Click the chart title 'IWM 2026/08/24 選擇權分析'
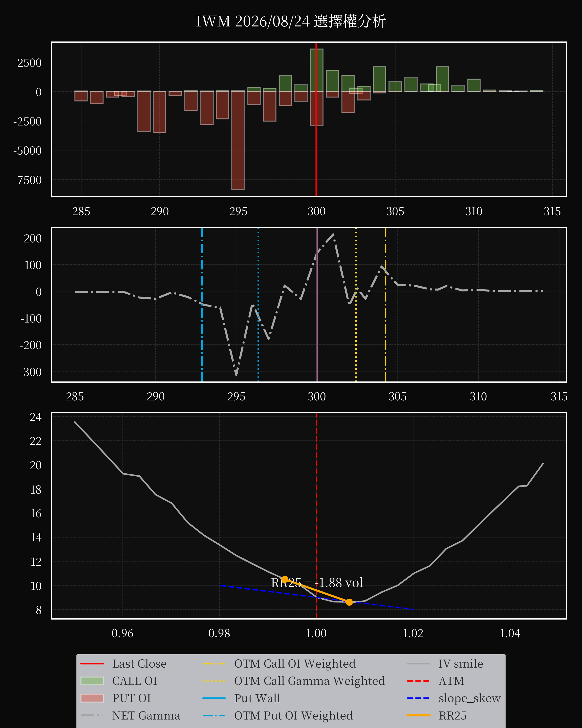The width and height of the screenshot is (582, 728). [x=291, y=21]
